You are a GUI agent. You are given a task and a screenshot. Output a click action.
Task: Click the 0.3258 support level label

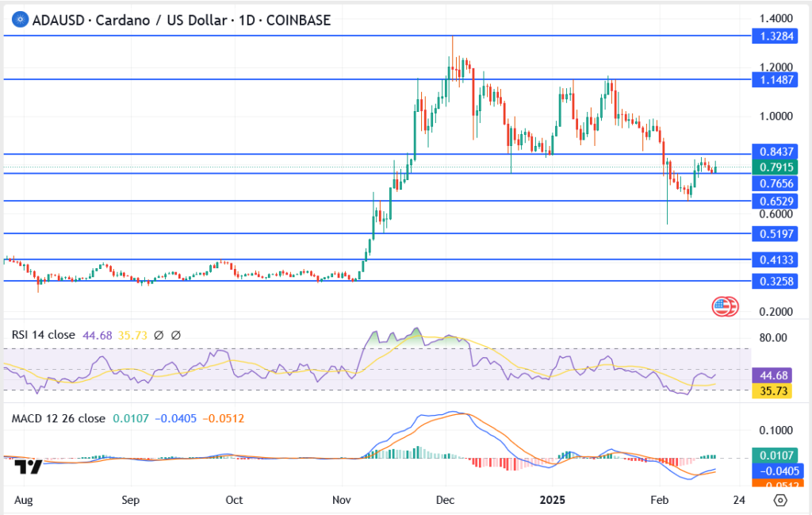pyautogui.click(x=774, y=281)
